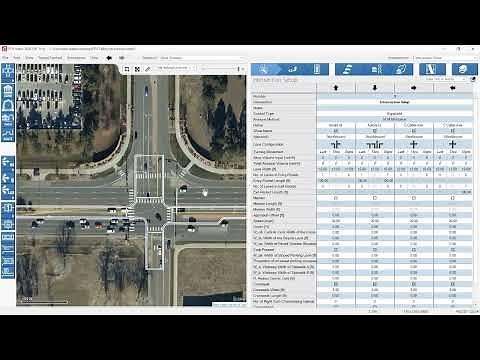Toggle Median checkbox in the westbound column

[453, 198]
